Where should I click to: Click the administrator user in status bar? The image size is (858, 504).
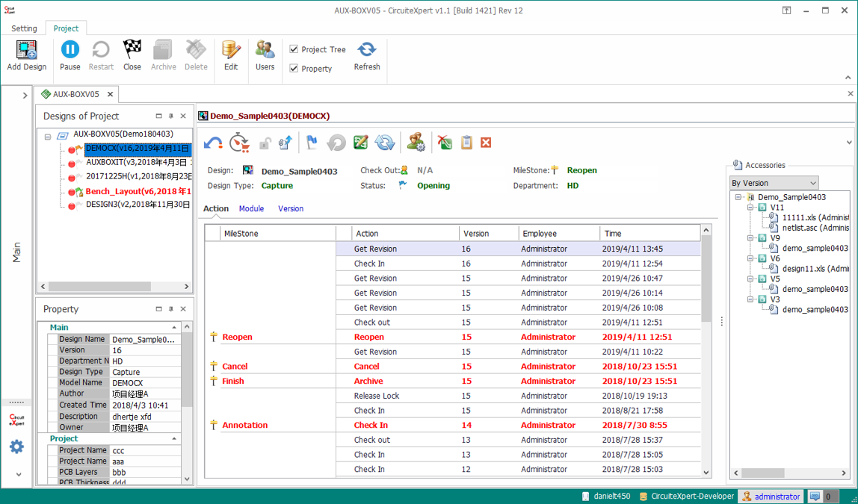tap(771, 497)
